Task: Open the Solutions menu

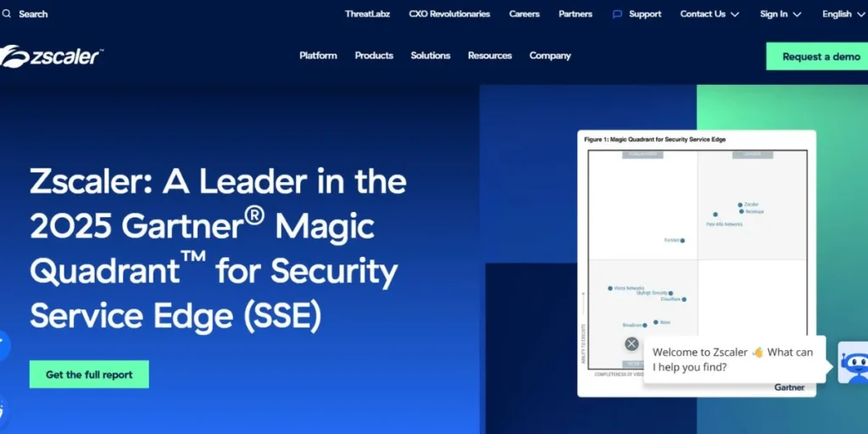Action: pos(430,55)
